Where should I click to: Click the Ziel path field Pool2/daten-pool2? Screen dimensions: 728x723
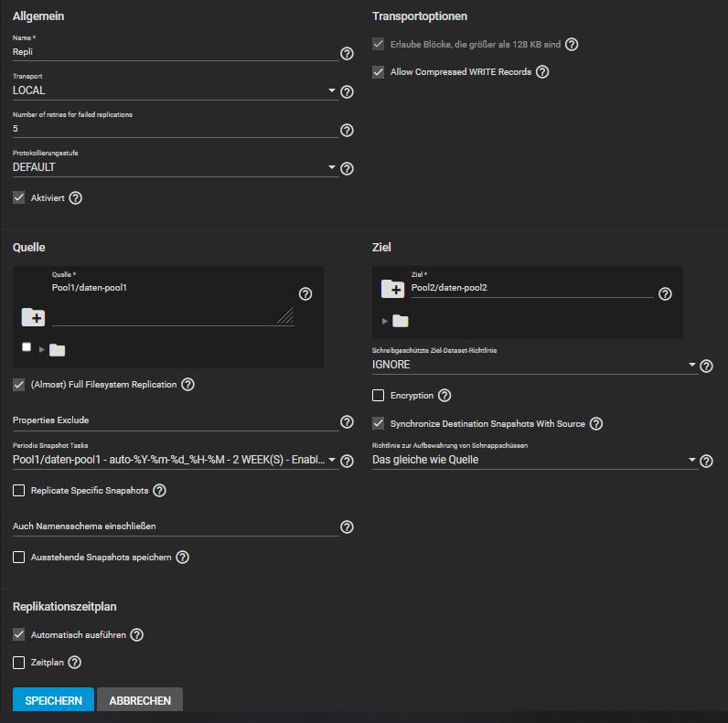click(x=532, y=288)
